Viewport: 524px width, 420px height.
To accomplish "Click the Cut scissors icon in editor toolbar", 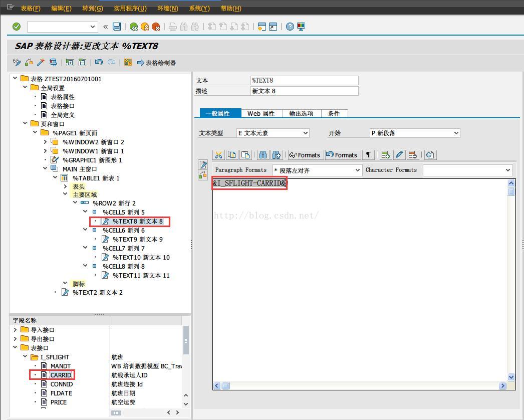I will tap(218, 155).
